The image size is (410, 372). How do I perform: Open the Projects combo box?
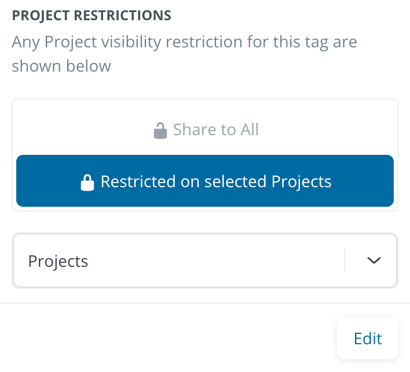[205, 260]
